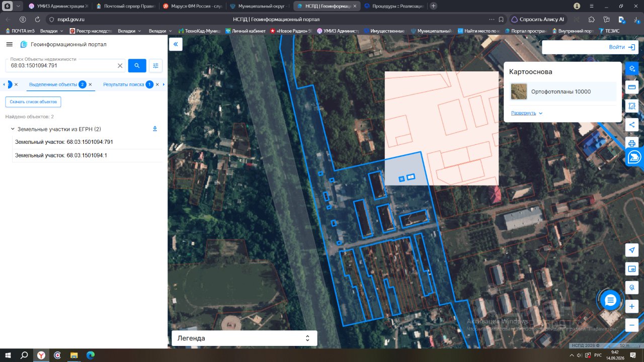Image resolution: width=644 pixels, height=362 pixels.
Task: Activate the area selection search tool
Action: coord(632,106)
